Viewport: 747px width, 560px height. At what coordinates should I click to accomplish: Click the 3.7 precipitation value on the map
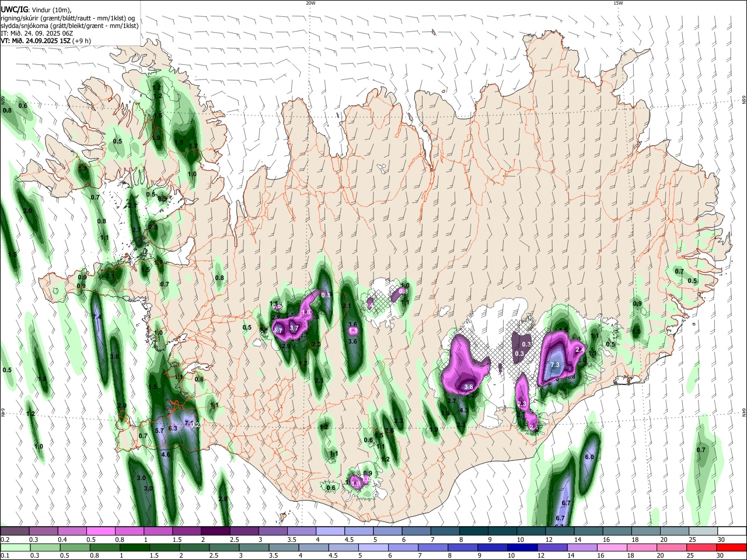(x=294, y=328)
